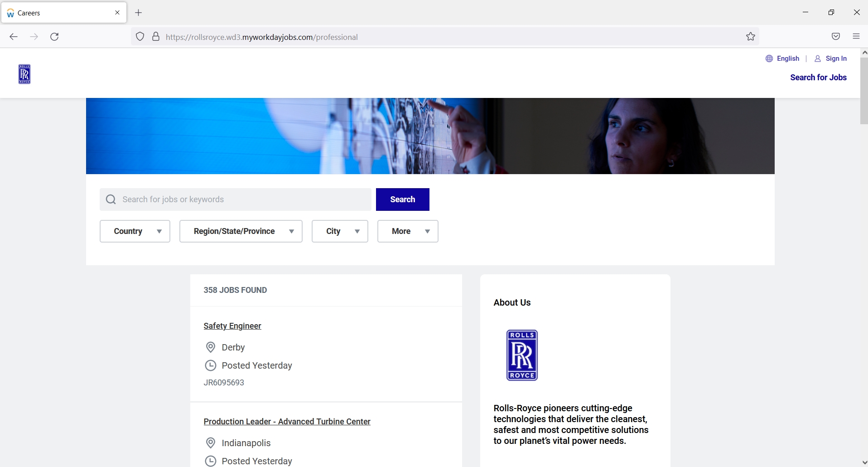Click the Rolls-Royce logo
The width and height of the screenshot is (868, 467).
(24, 74)
